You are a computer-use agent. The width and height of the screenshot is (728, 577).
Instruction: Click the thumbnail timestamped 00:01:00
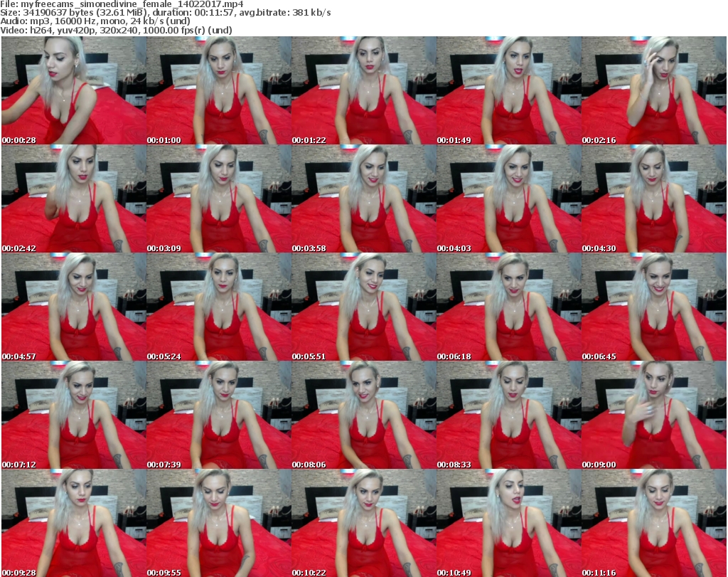[x=219, y=90]
